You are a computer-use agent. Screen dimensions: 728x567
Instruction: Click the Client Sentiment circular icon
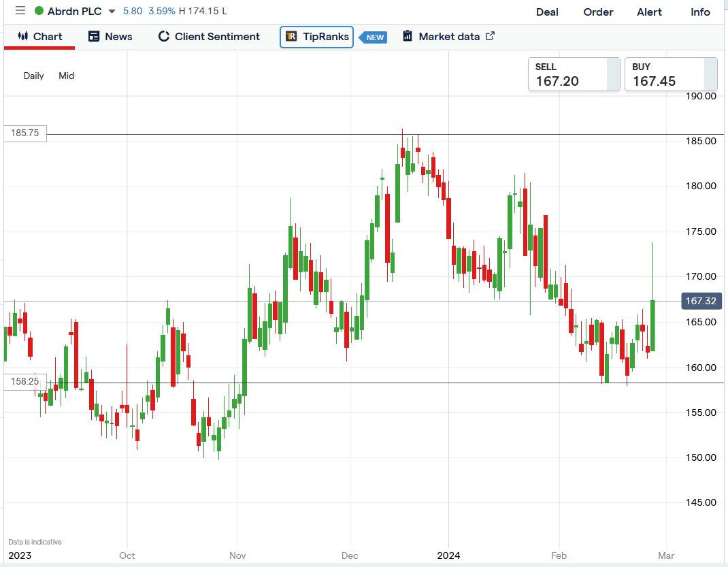[163, 36]
